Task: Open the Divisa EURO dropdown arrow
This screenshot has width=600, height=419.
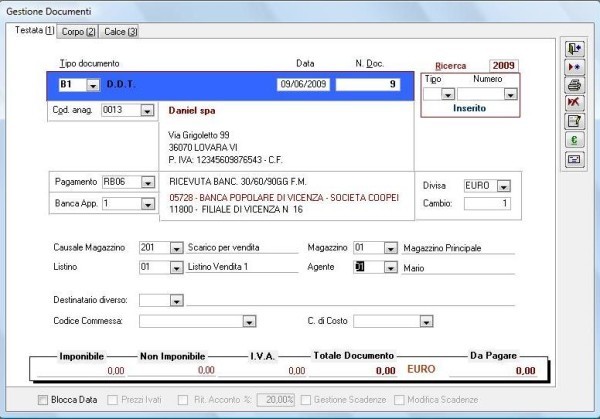Action: pos(504,186)
